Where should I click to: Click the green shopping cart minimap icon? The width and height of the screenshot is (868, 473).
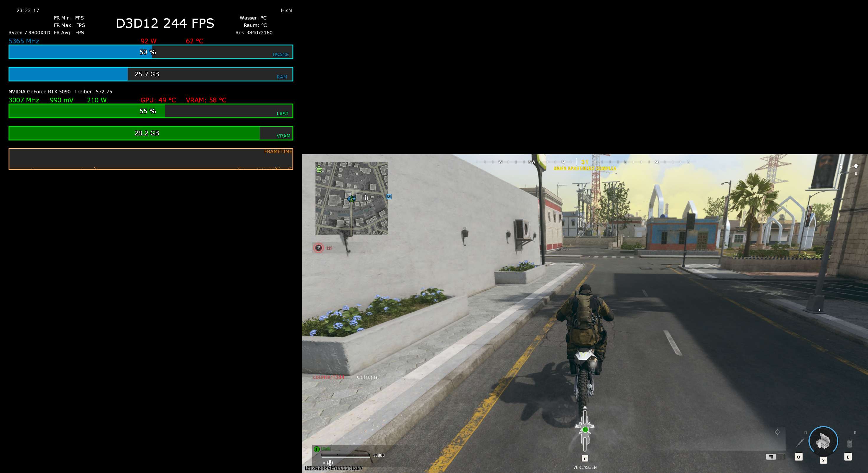pos(319,169)
